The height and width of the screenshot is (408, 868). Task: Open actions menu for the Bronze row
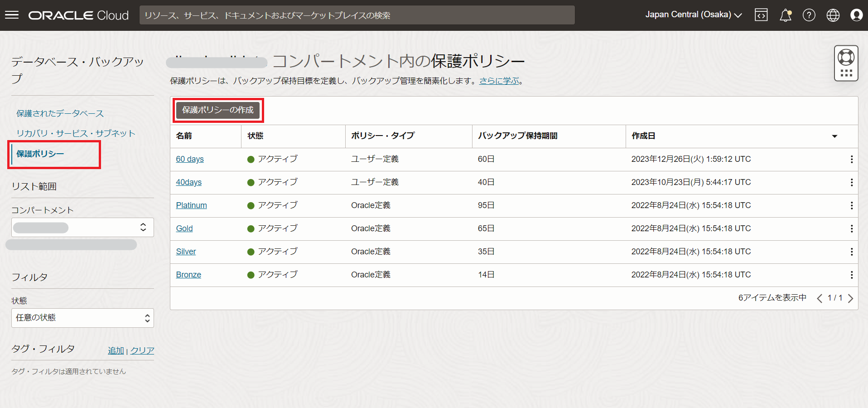tap(852, 275)
